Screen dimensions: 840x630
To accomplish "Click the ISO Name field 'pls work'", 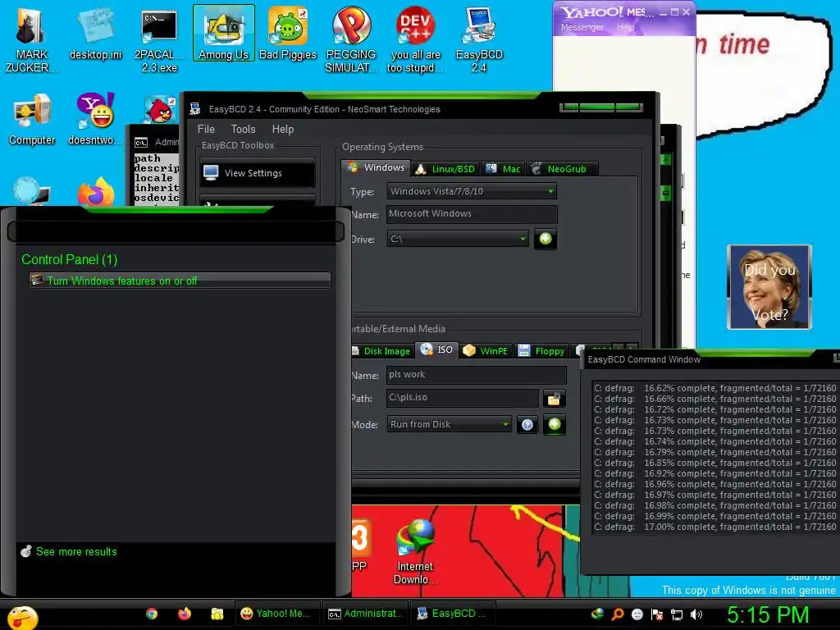I will pyautogui.click(x=477, y=374).
